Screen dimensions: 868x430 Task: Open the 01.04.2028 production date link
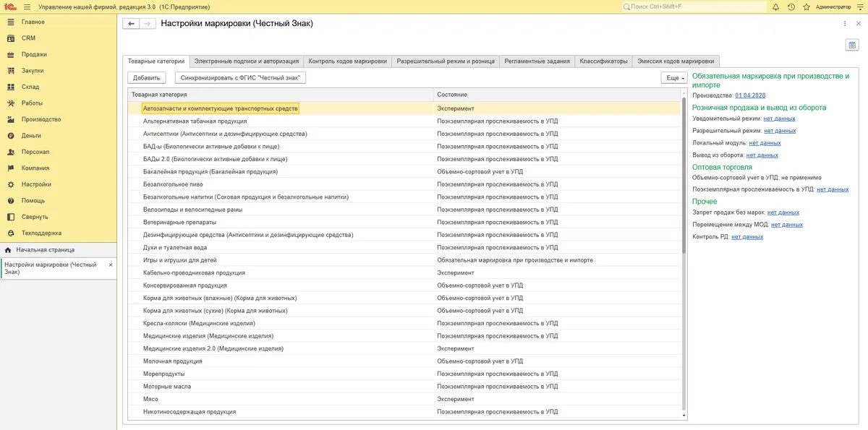pos(750,95)
